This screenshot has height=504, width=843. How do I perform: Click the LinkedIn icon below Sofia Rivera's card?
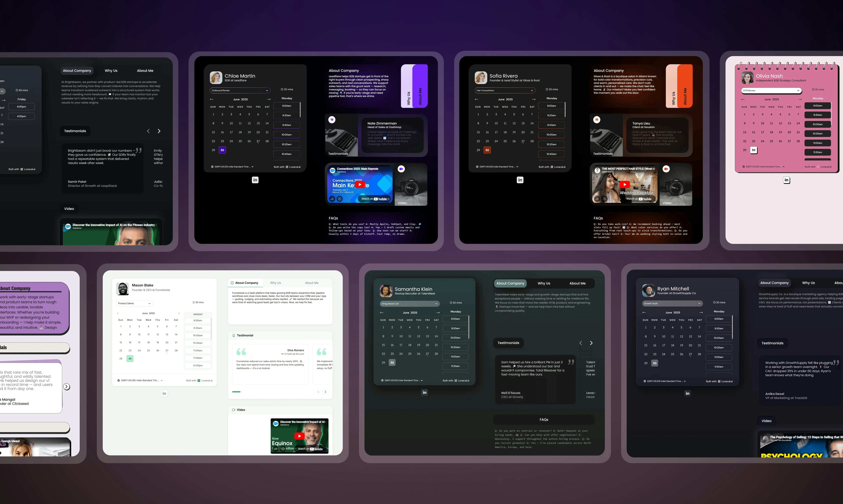click(520, 180)
